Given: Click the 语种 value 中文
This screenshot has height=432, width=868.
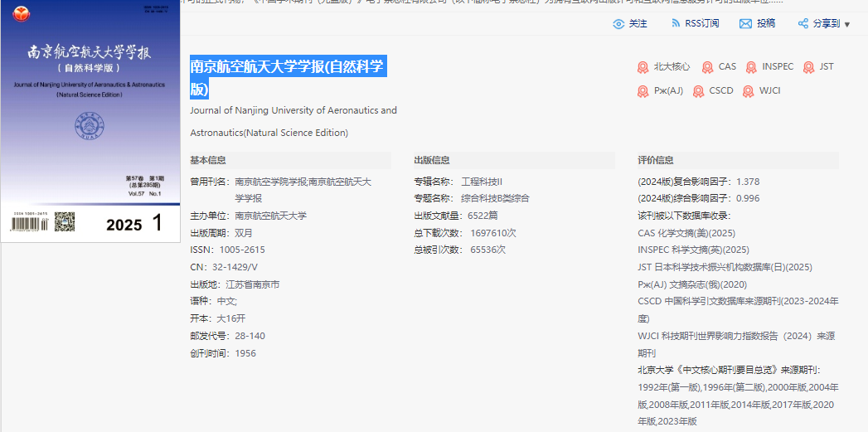Looking at the screenshot, I should 227,302.
